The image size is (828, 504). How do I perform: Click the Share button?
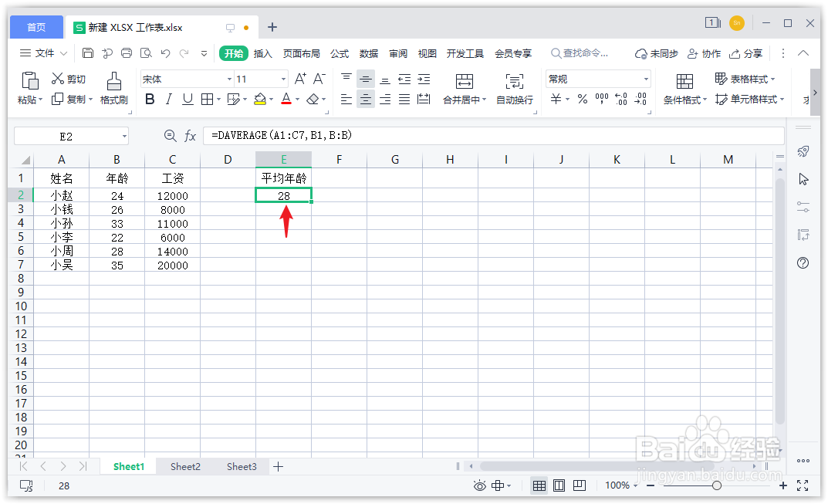click(745, 53)
